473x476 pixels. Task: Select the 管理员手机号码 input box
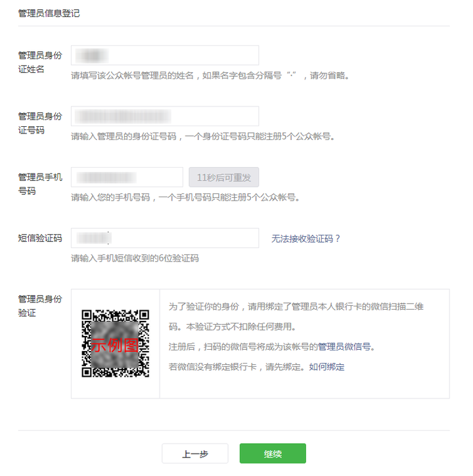point(127,177)
